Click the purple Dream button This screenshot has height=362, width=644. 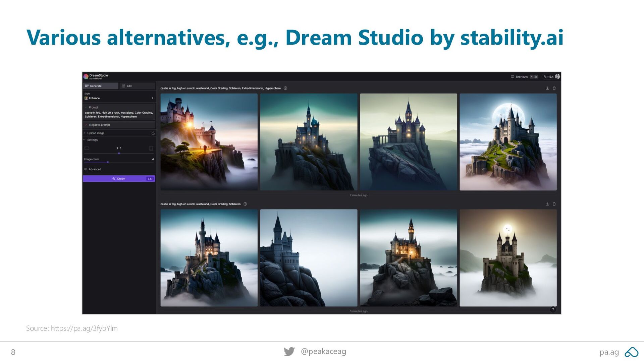click(119, 179)
